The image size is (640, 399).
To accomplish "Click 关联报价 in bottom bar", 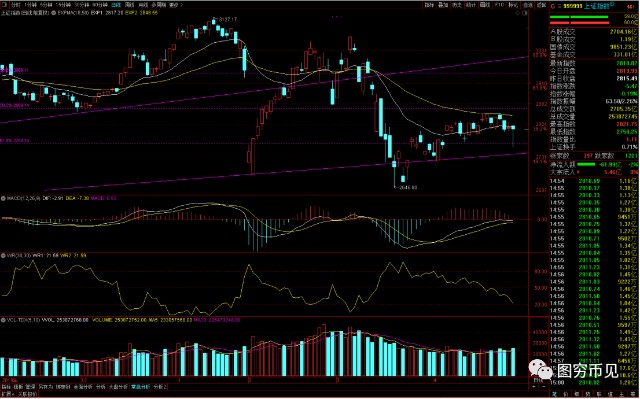I will 28,395.
